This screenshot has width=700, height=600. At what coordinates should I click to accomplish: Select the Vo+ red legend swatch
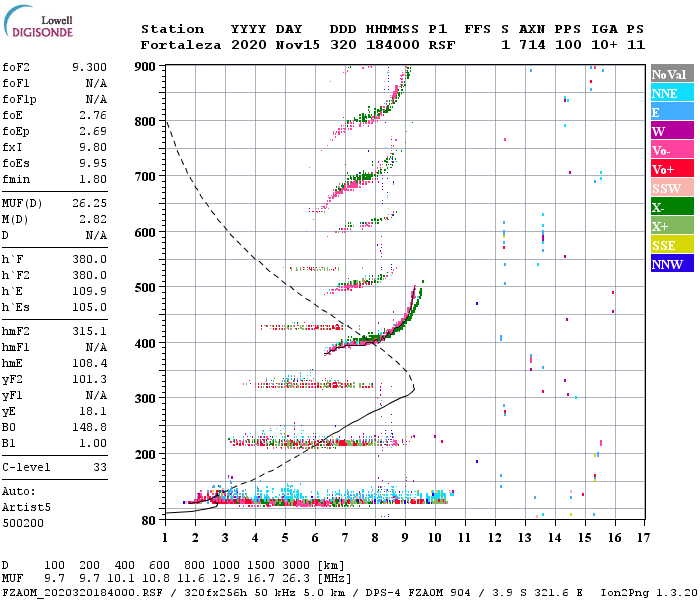(x=672, y=169)
